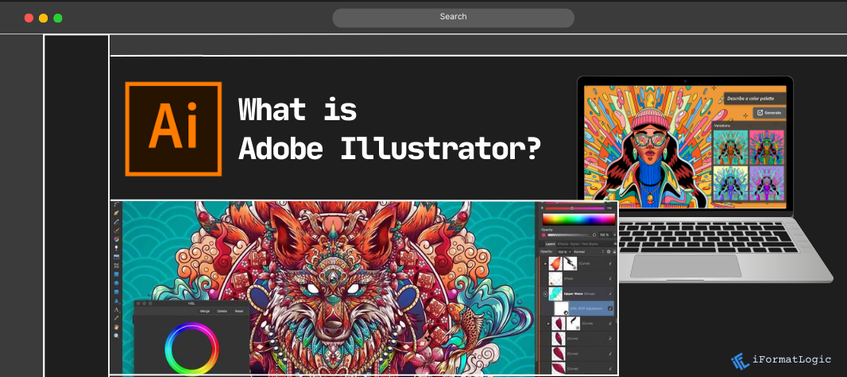Select the purple variation thumbnail
This screenshot has height=377, width=847.
click(767, 184)
